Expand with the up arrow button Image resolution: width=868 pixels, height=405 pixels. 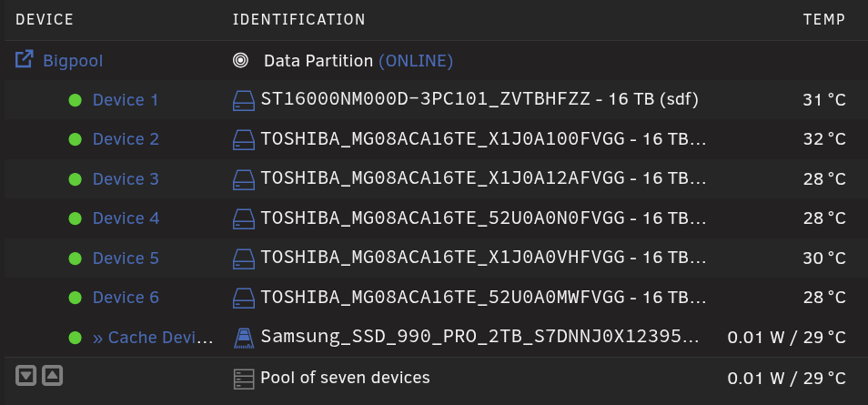click(x=52, y=376)
